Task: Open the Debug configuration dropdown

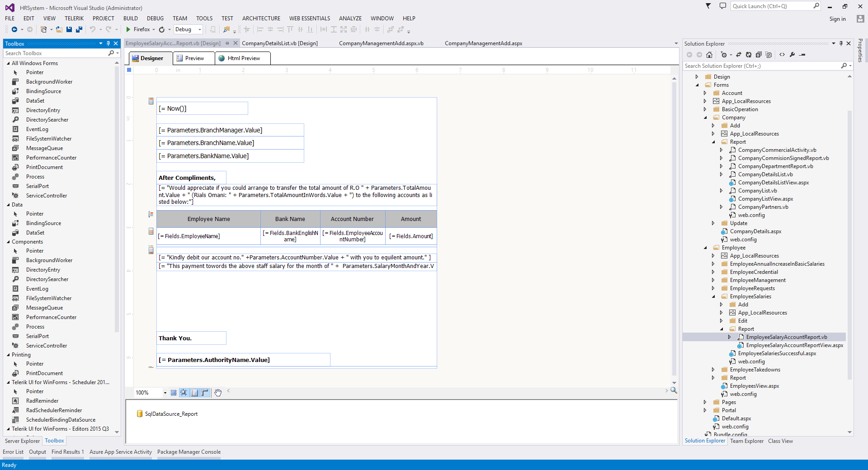Action: (188, 29)
